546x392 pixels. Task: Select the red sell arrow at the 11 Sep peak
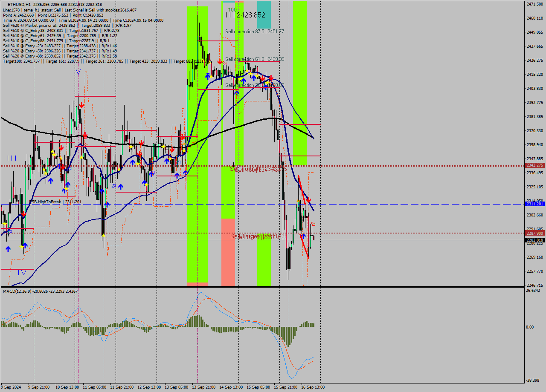(x=82, y=104)
